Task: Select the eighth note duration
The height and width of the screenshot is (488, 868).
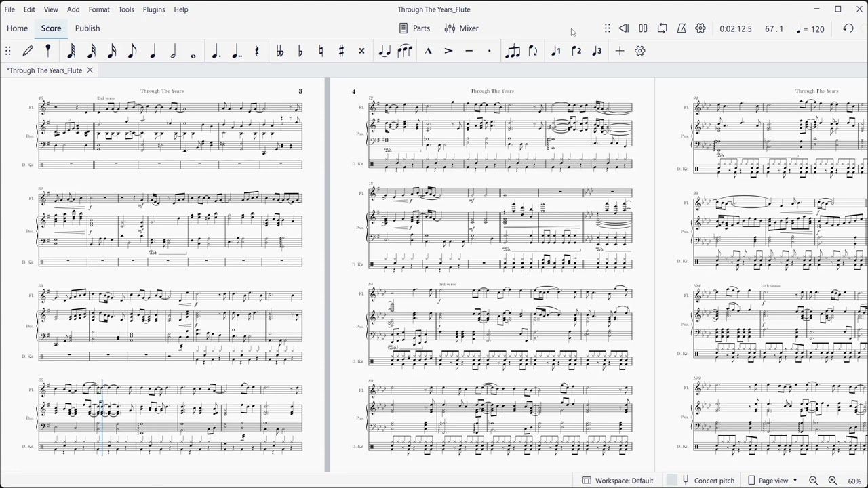Action: coord(132,51)
